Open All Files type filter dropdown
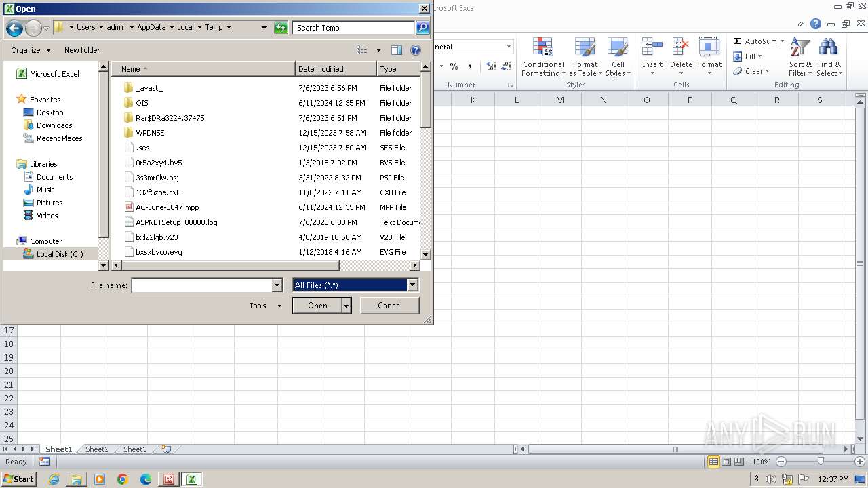This screenshot has height=488, width=868. tap(412, 285)
